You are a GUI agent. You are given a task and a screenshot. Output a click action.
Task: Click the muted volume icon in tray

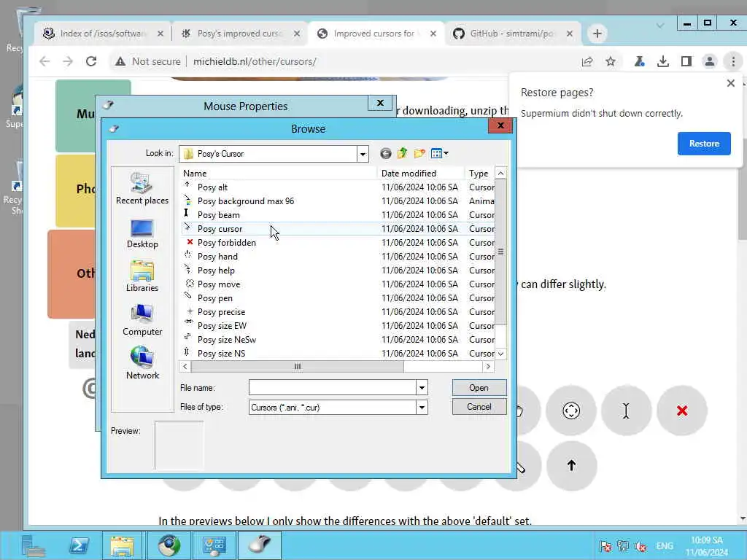pyautogui.click(x=640, y=546)
